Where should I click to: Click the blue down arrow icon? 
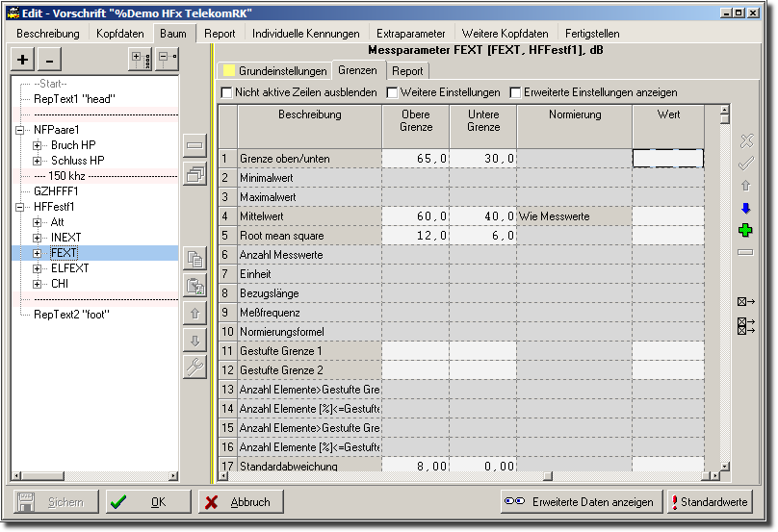tap(745, 209)
